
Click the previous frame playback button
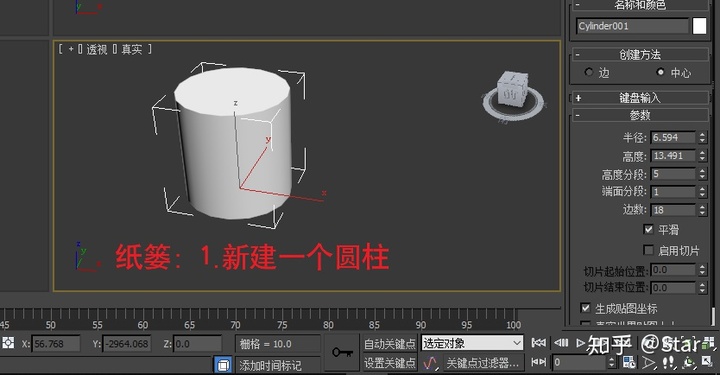561,342
